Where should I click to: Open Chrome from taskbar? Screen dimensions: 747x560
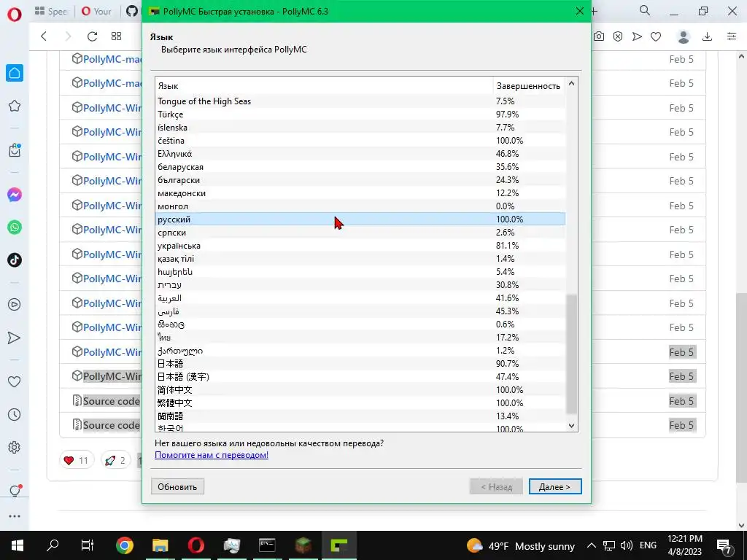click(125, 545)
